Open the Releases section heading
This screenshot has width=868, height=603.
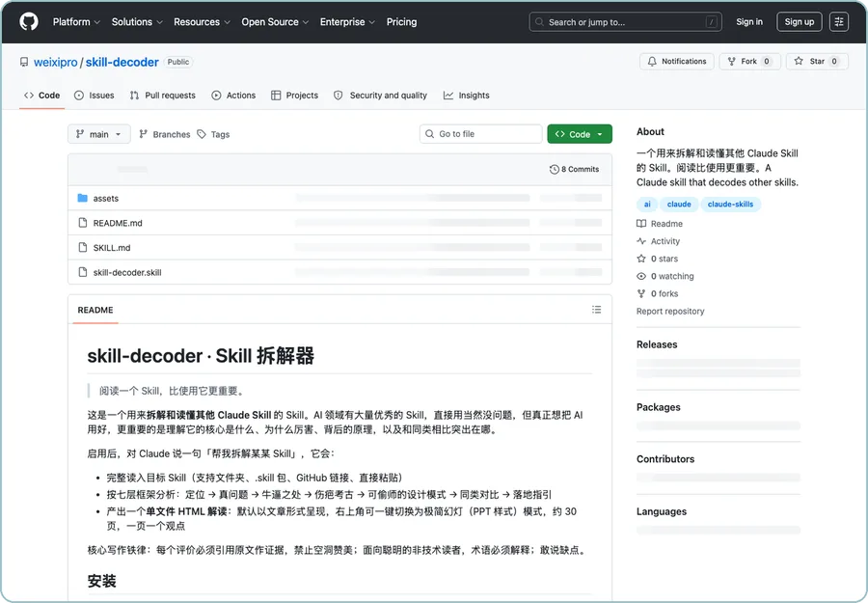pyautogui.click(x=657, y=344)
